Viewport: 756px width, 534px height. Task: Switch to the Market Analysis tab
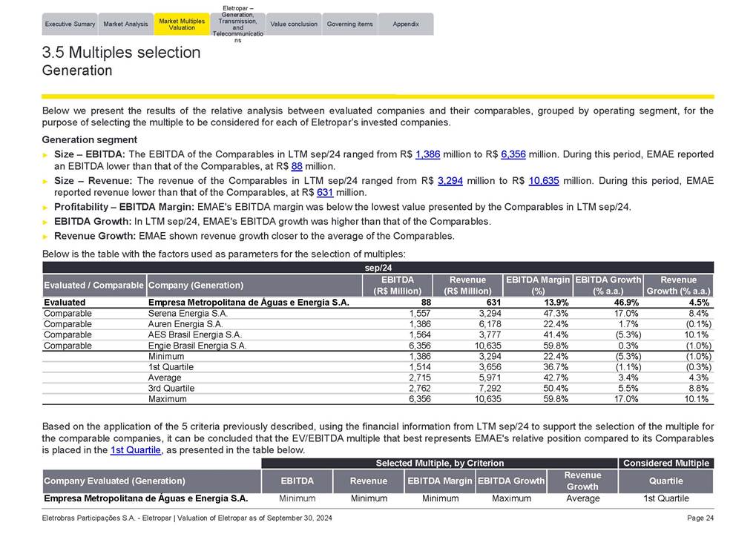125,24
